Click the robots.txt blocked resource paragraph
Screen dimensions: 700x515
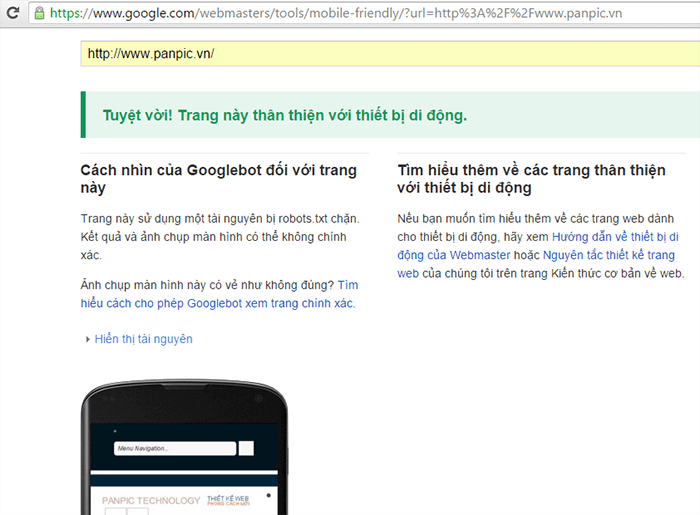(x=220, y=237)
